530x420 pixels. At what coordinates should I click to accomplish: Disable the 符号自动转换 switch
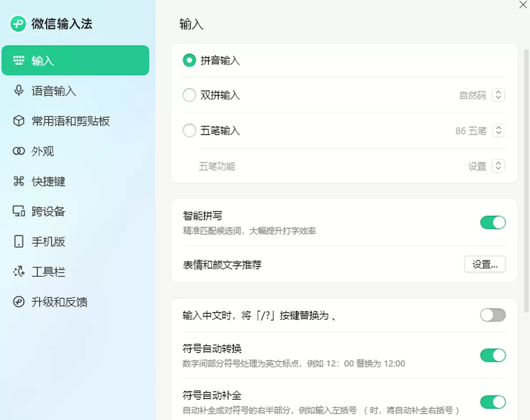[x=493, y=355]
